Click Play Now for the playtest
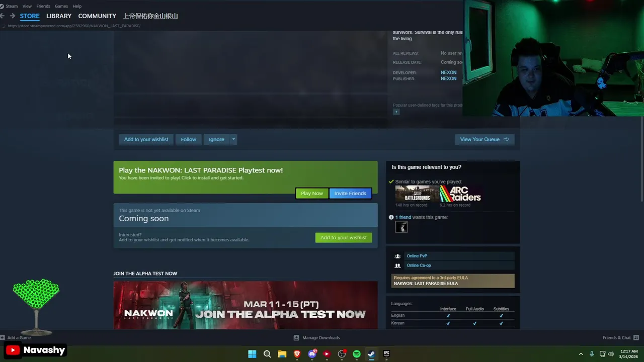This screenshot has height=362, width=644. [x=312, y=193]
